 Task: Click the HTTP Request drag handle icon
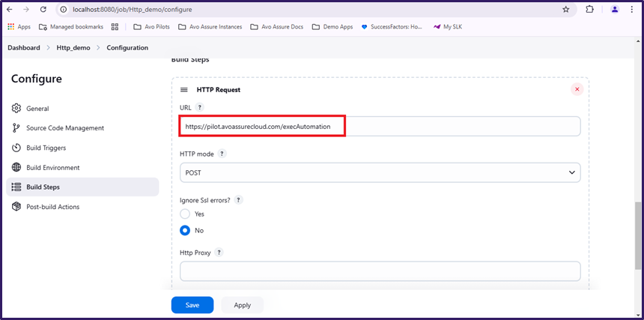184,89
